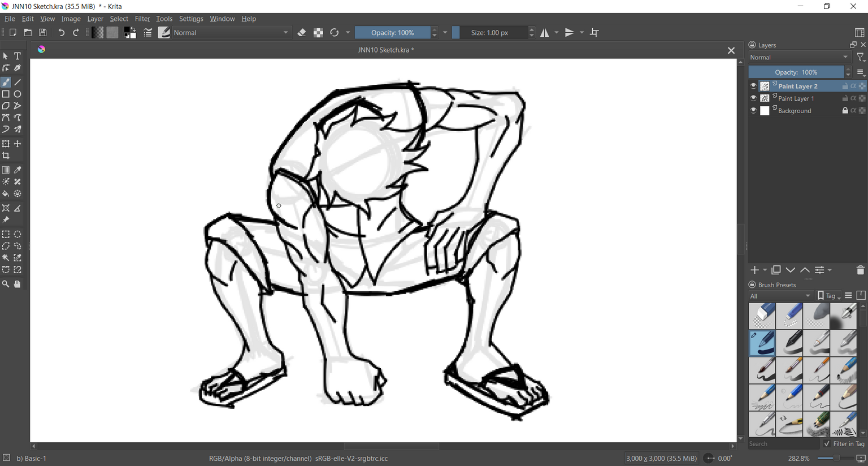Hide the Background layer
Screen dimensions: 868x466
753,111
